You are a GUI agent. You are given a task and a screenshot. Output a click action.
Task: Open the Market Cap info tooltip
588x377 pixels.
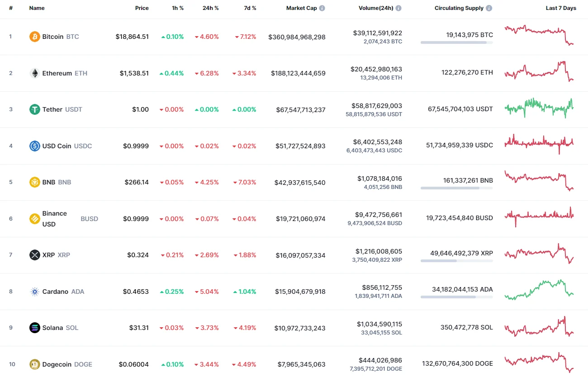pyautogui.click(x=323, y=8)
